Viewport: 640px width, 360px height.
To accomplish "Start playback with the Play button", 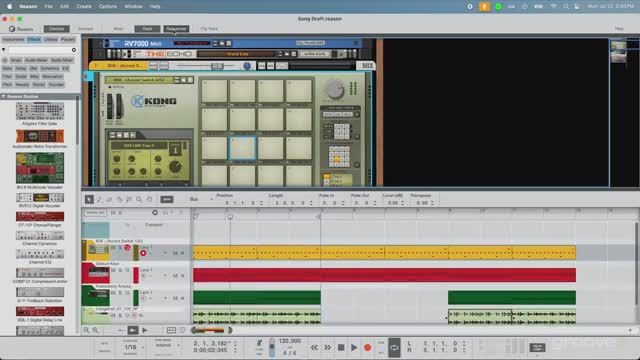I will click(354, 348).
